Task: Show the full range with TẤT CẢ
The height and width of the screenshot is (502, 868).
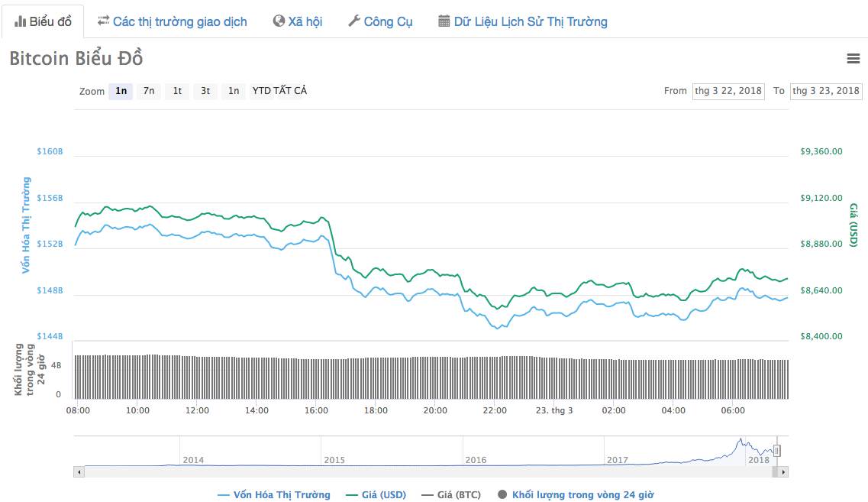Action: [290, 91]
